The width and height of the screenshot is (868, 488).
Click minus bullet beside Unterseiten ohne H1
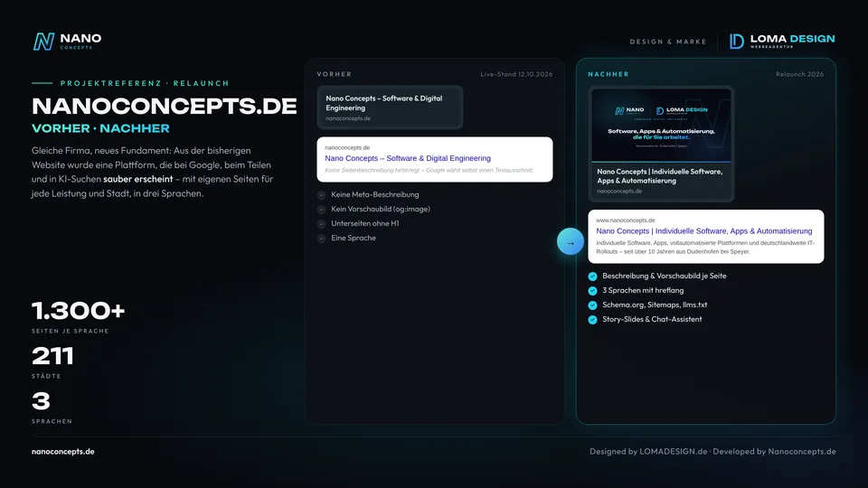321,223
